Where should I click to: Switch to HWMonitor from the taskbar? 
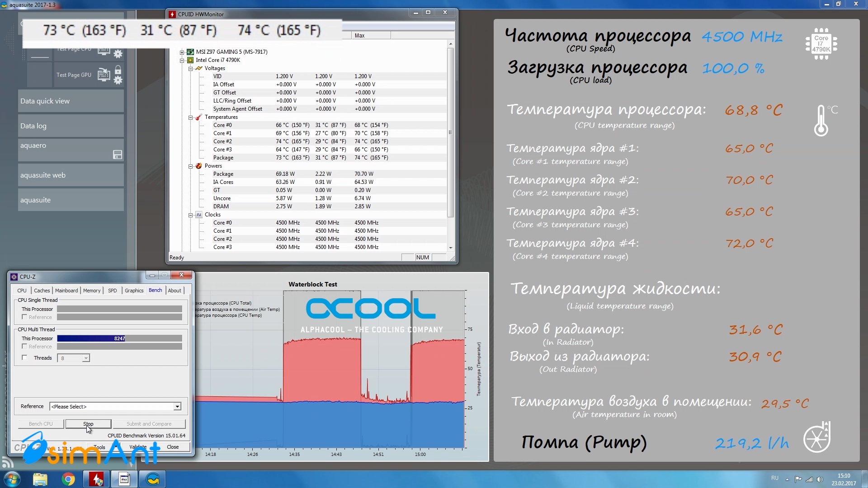pos(96,479)
